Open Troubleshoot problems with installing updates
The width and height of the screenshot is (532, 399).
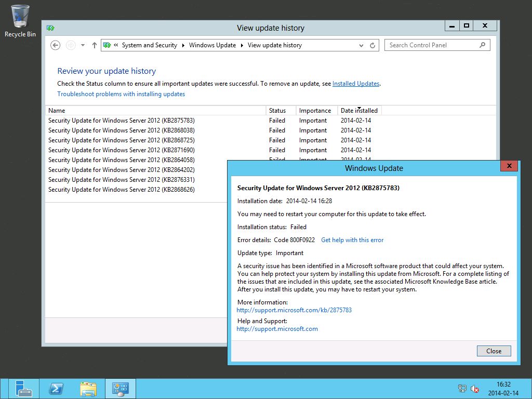[x=121, y=94]
